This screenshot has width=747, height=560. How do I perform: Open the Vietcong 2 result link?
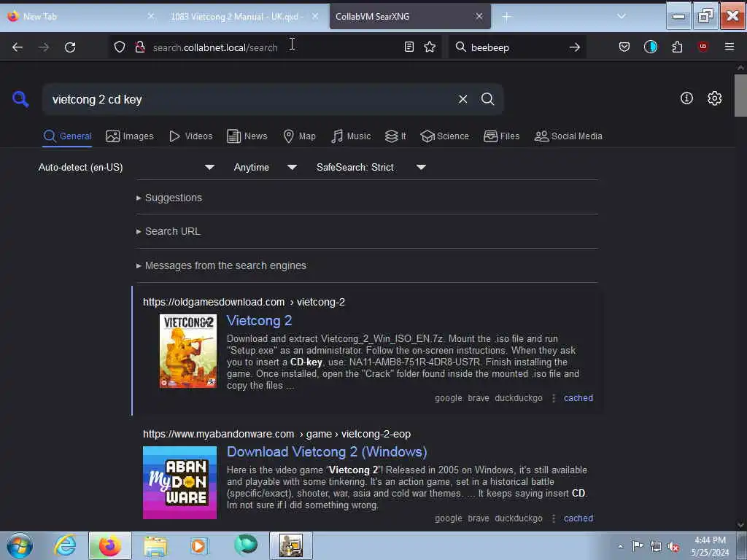(x=259, y=321)
